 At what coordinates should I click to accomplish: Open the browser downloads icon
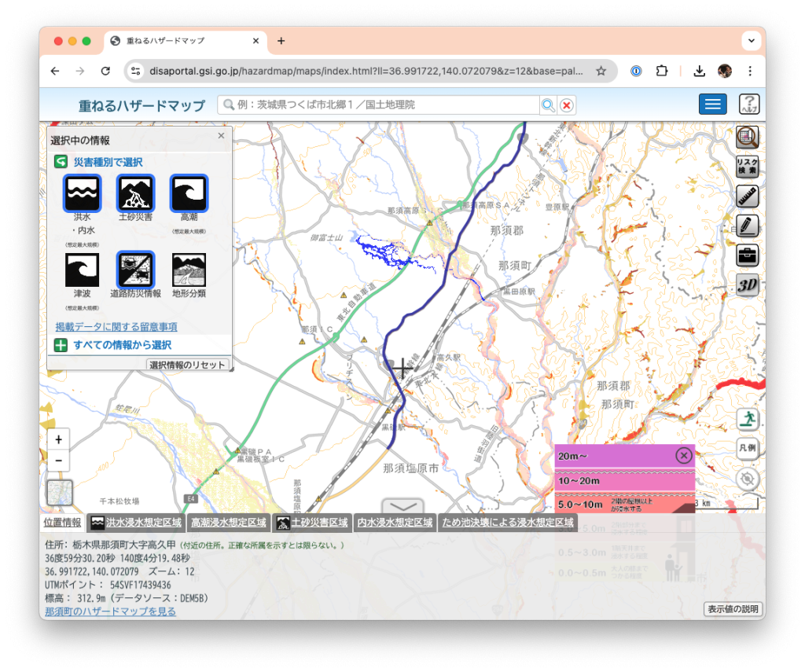(699, 71)
